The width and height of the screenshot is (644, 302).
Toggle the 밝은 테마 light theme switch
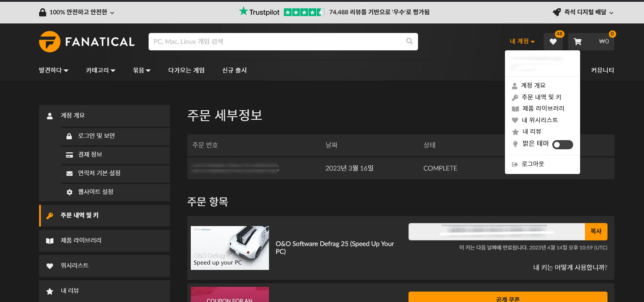[x=562, y=144]
